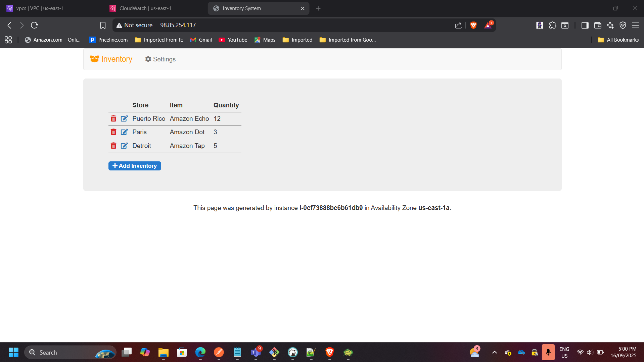The height and width of the screenshot is (362, 644).
Task: Bookmark this page using bookmark icon
Action: 103,25
